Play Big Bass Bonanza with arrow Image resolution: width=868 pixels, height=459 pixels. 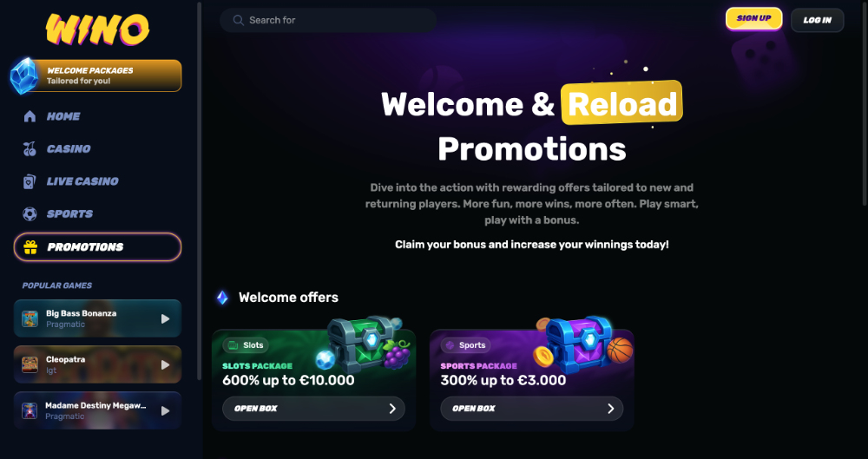tap(165, 319)
